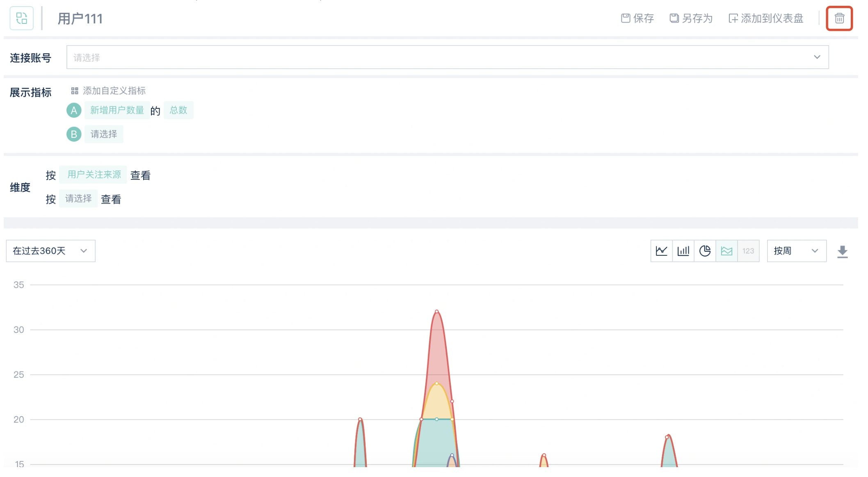The width and height of the screenshot is (868, 477).
Task: Click 另存为 to save as a copy
Action: pyautogui.click(x=691, y=18)
